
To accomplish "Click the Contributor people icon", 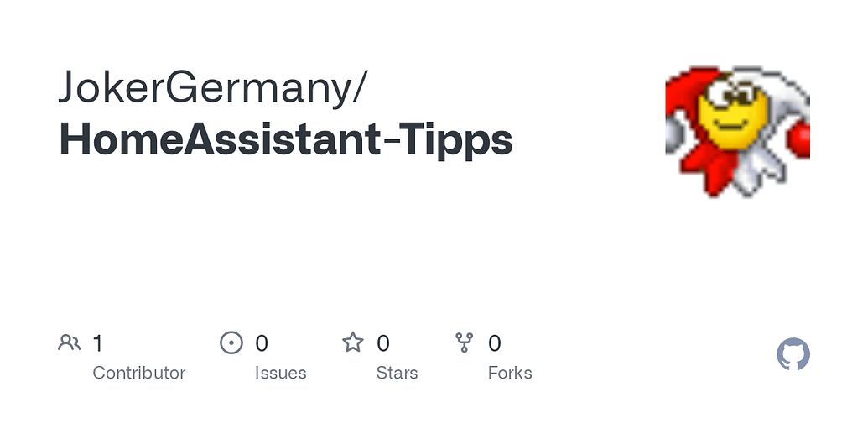I will tap(69, 342).
